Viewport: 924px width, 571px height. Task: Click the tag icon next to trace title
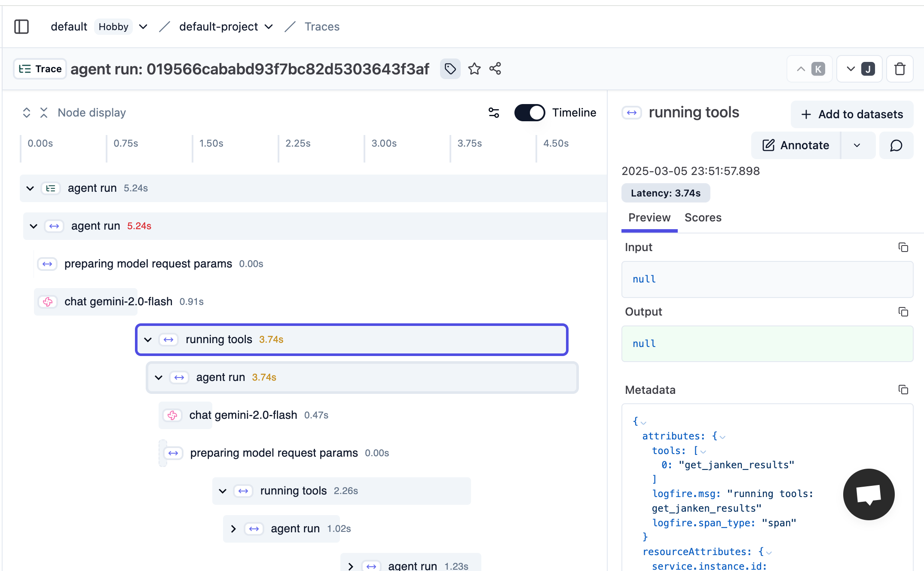pyautogui.click(x=450, y=69)
